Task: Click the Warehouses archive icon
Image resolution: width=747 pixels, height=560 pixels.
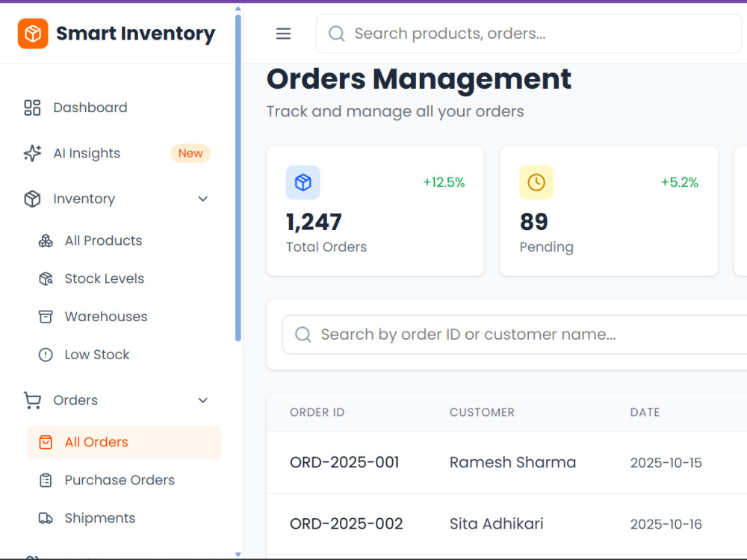Action: click(x=46, y=317)
